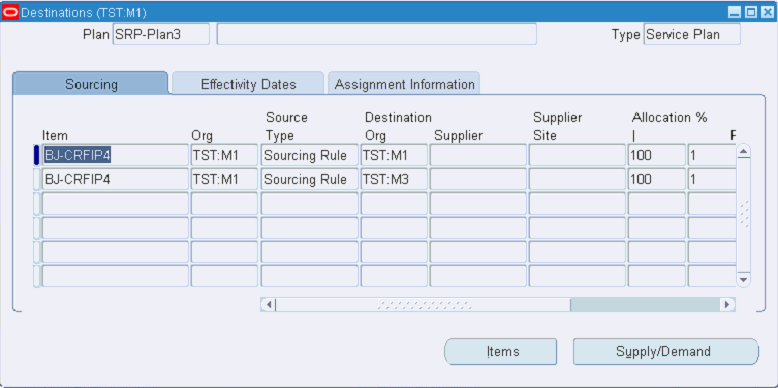778x388 pixels.
Task: Click the highlighted BJ-CRFIP4 item in first row
Action: pos(115,155)
